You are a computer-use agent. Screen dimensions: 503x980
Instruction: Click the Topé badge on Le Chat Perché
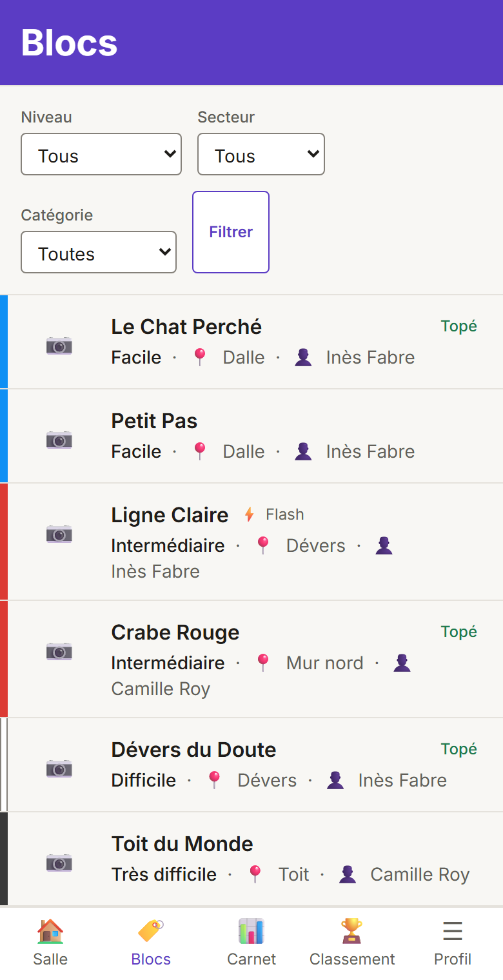(459, 326)
